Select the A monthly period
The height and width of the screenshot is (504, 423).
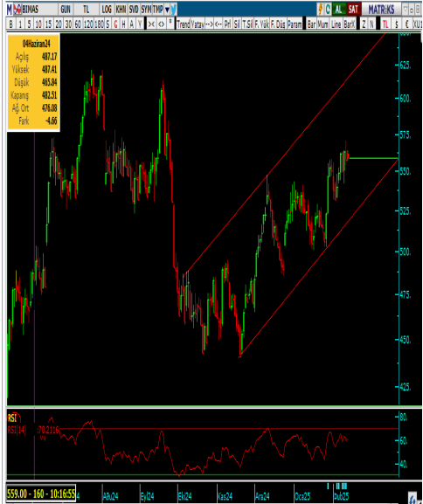[132, 24]
